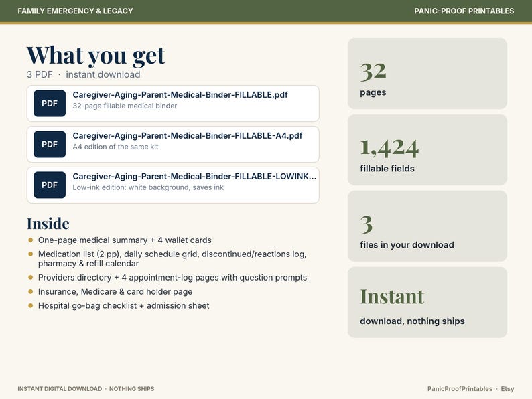Click the PanicProofPrintables · Etsy footer text

pos(470,389)
